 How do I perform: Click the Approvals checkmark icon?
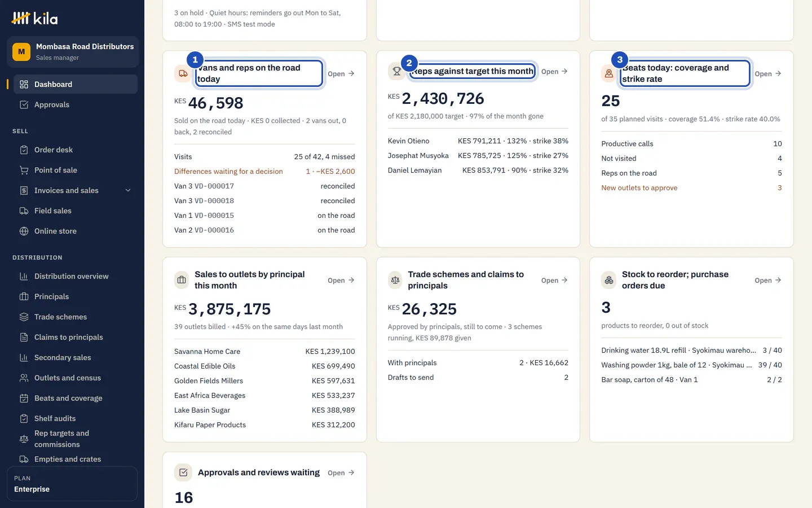coord(24,104)
